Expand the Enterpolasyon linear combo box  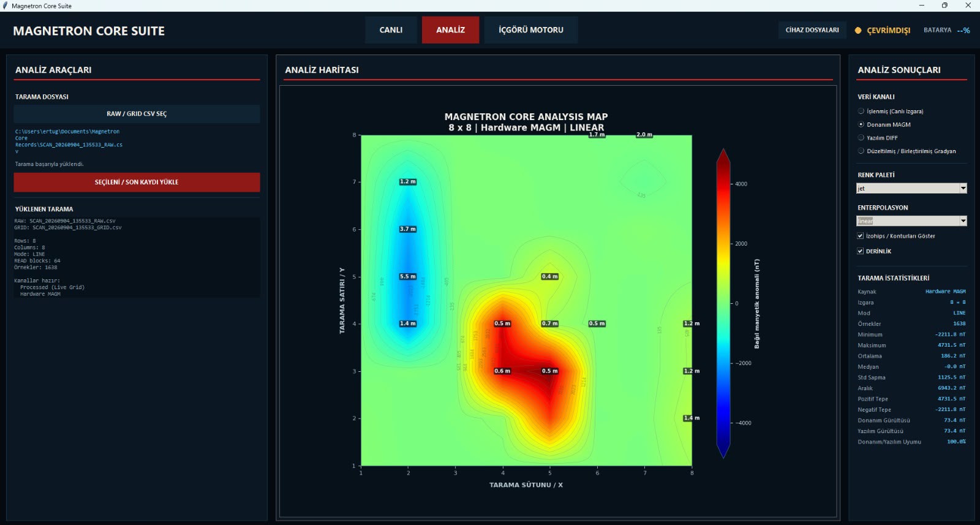point(911,221)
